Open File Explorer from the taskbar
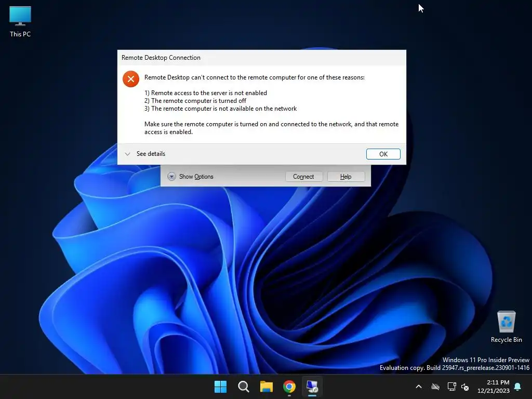 pos(267,387)
